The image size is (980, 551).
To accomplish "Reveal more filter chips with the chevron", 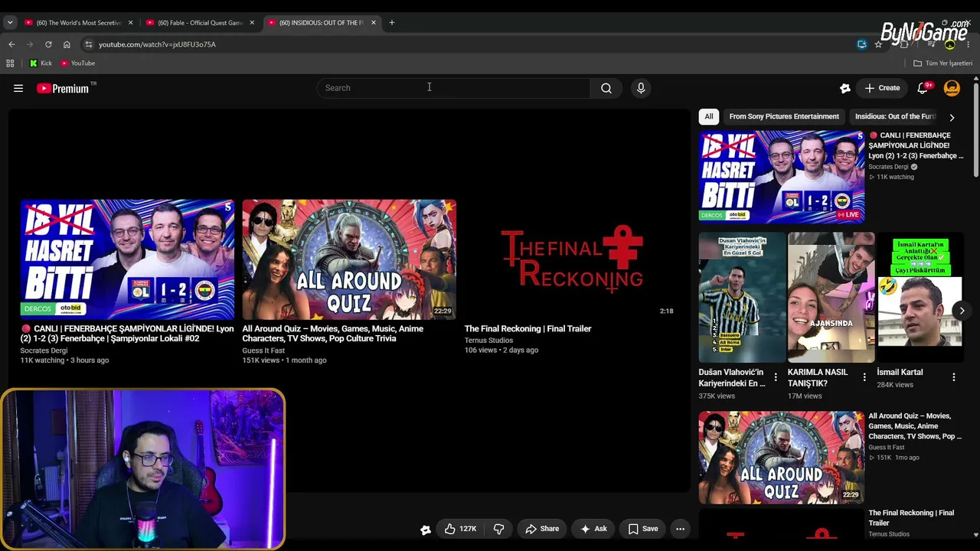I will pos(952,117).
